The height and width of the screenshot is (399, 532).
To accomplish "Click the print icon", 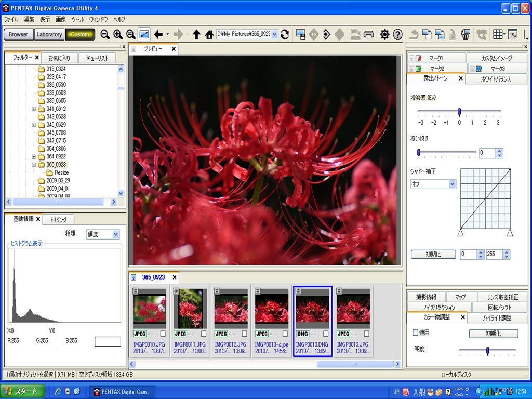I will click(368, 34).
